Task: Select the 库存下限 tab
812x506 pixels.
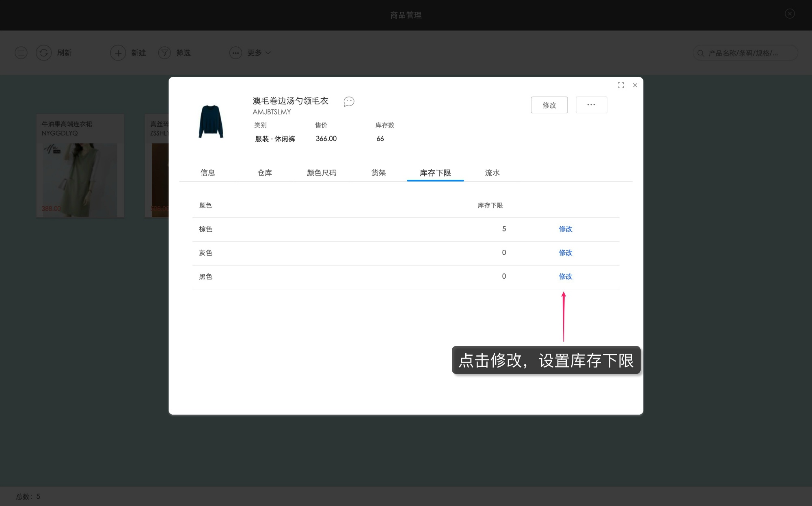Action: pos(435,173)
